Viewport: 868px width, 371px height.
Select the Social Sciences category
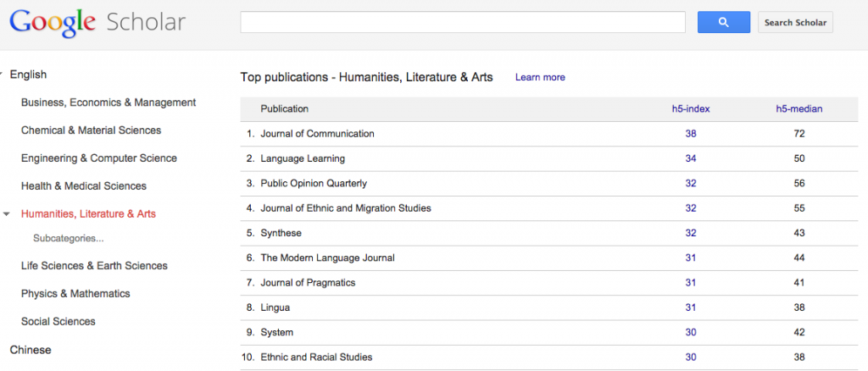(x=58, y=322)
